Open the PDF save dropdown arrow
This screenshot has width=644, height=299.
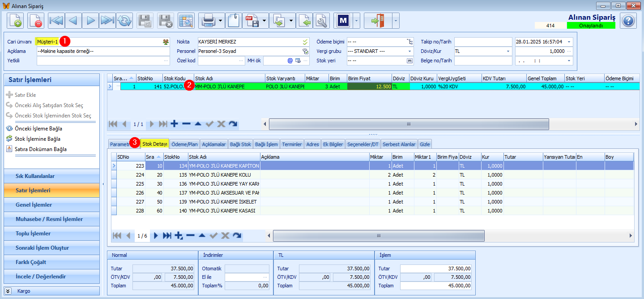(264, 21)
